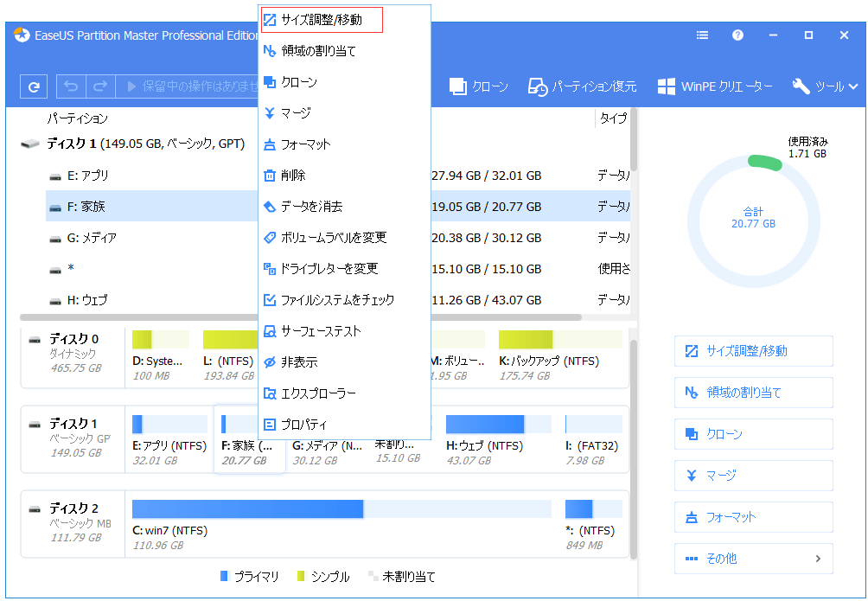Viewport: 868px width, 601px height.
Task: Click the ディスク 0 label in disk map
Action: coord(74,339)
